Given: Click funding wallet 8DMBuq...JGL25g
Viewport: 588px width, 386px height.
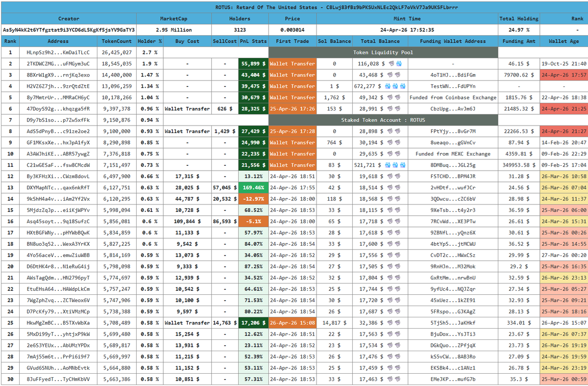Looking at the screenshot, I should coord(453,165).
